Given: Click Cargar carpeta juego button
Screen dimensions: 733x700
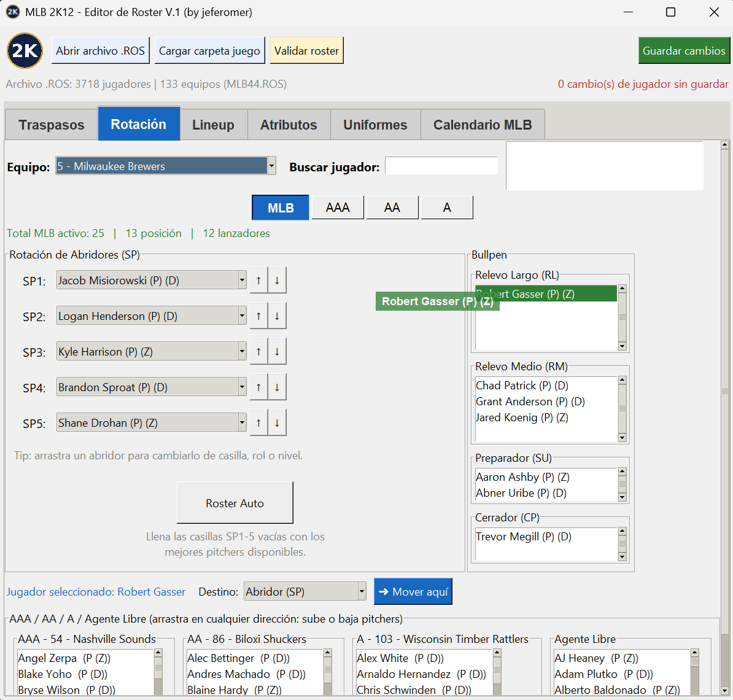Looking at the screenshot, I should coord(209,50).
